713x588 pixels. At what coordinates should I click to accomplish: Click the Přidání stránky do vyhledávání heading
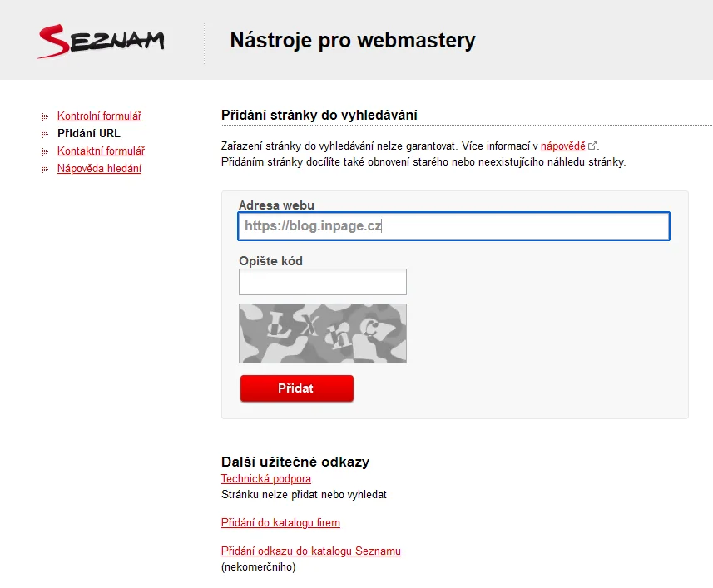(x=319, y=115)
